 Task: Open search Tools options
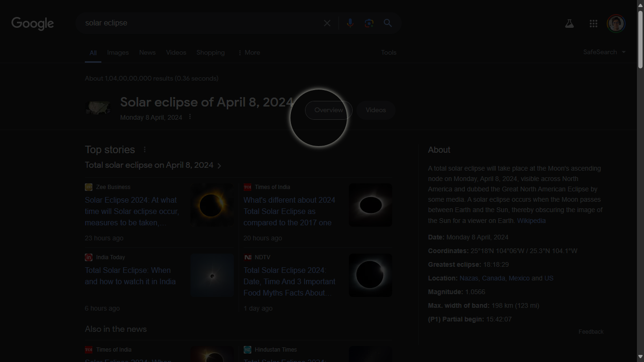click(388, 52)
